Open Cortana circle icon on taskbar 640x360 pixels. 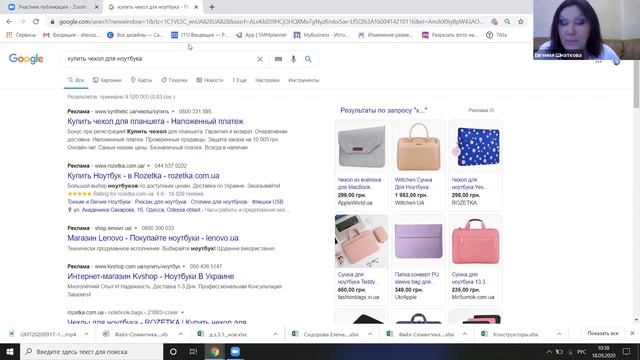[173, 351]
